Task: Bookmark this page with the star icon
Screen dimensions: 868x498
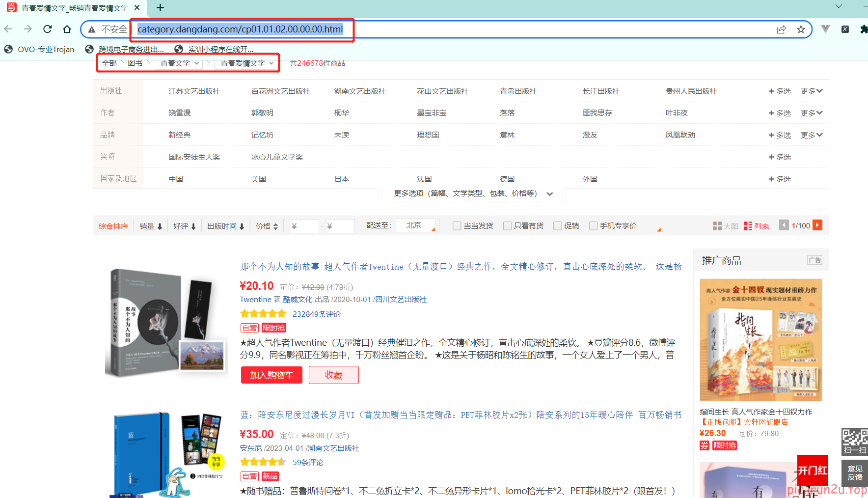Action: (801, 29)
